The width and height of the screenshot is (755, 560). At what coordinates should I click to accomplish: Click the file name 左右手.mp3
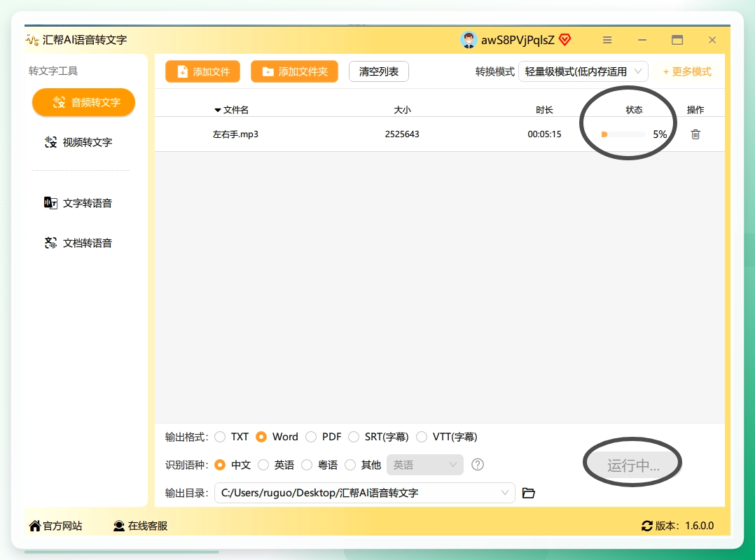[235, 134]
